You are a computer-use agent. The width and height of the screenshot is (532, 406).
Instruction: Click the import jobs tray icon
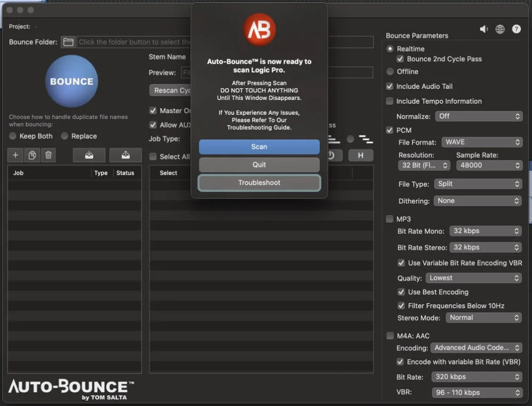pyautogui.click(x=88, y=155)
